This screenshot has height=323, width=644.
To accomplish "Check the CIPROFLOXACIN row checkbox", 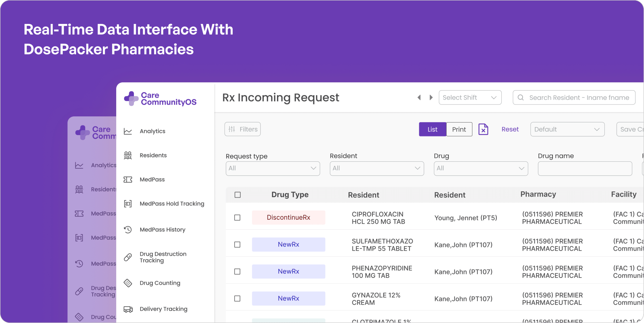I will pyautogui.click(x=237, y=218).
